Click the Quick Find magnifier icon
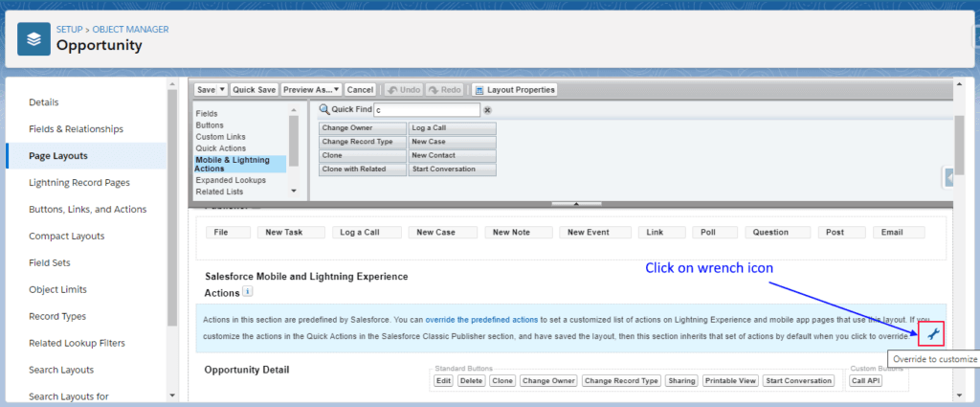The width and height of the screenshot is (980, 407). click(x=324, y=110)
